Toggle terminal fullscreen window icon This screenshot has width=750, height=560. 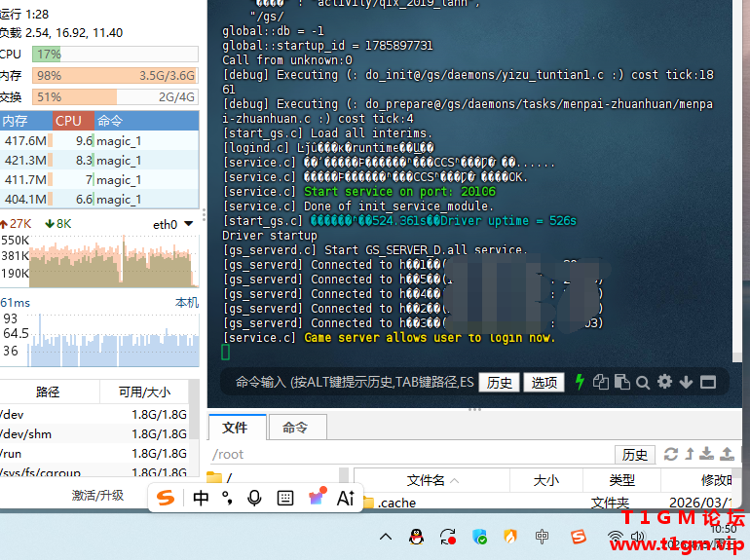[708, 382]
